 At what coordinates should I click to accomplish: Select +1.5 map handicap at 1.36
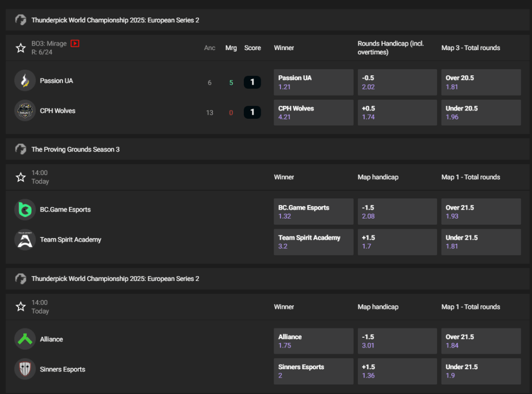(x=397, y=371)
